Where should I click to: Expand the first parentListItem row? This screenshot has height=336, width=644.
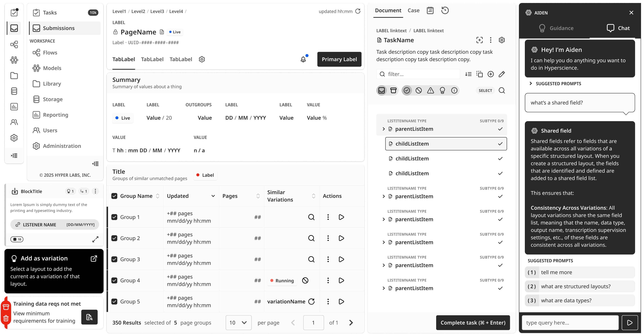point(383,129)
